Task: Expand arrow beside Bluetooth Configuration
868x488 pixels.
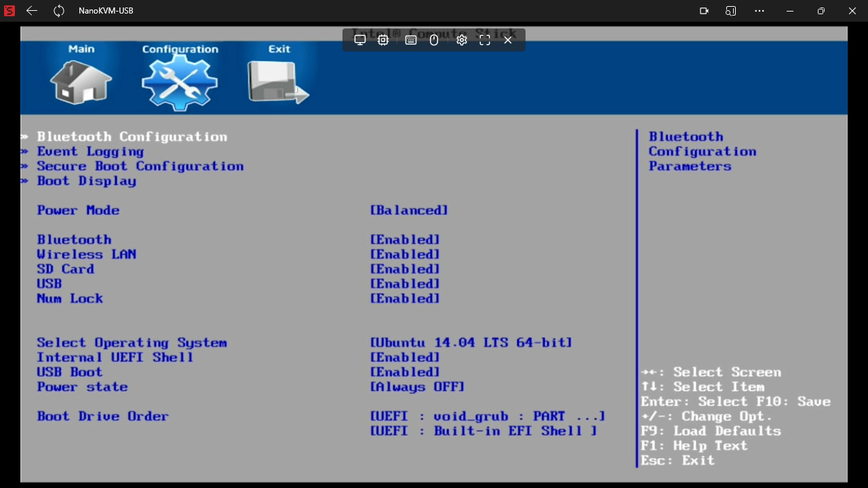Action: coord(25,137)
